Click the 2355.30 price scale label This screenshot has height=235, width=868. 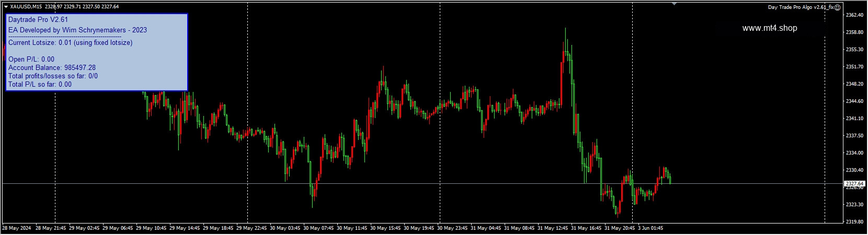coord(854,50)
